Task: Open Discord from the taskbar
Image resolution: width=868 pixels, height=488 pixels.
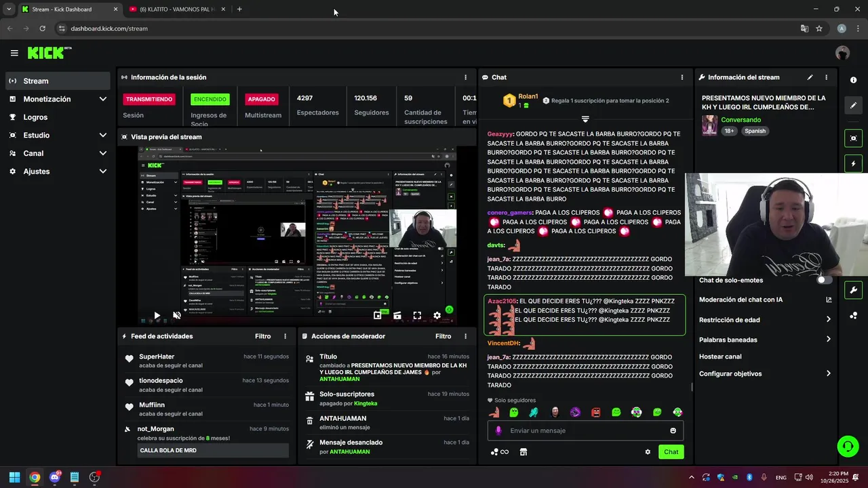Action: coord(54,477)
